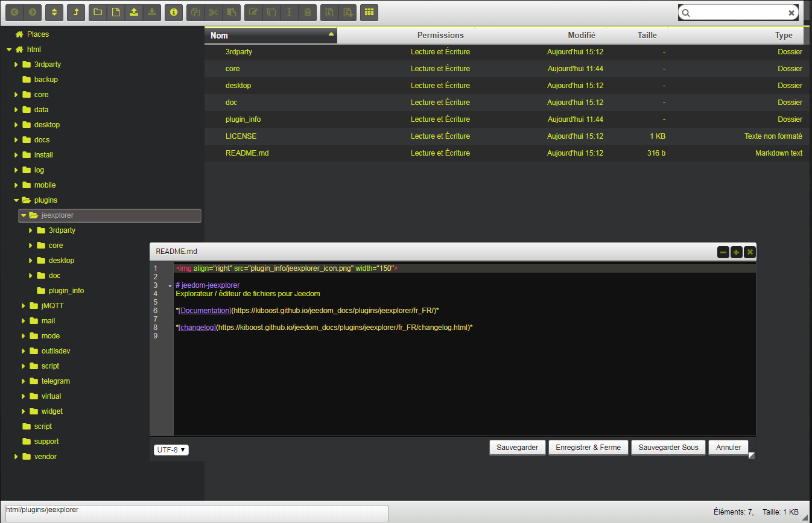Create a new file via toolbar icon
The image size is (812, 523).
pos(116,12)
